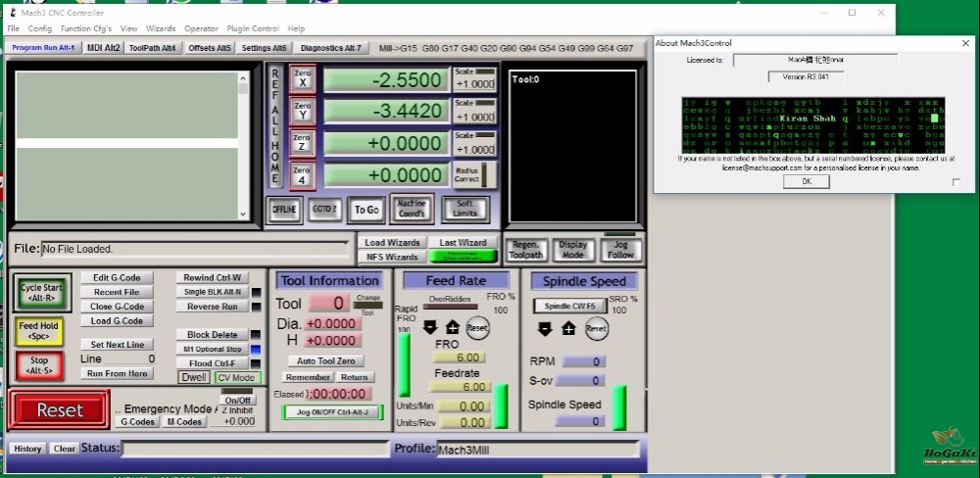
Task: Decrease spindle speed with down arrow
Action: click(x=545, y=329)
